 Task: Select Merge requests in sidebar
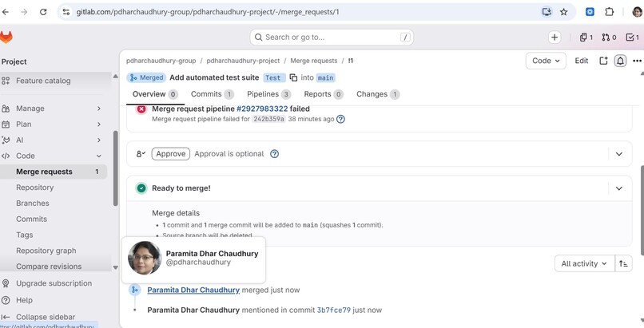tap(54, 172)
